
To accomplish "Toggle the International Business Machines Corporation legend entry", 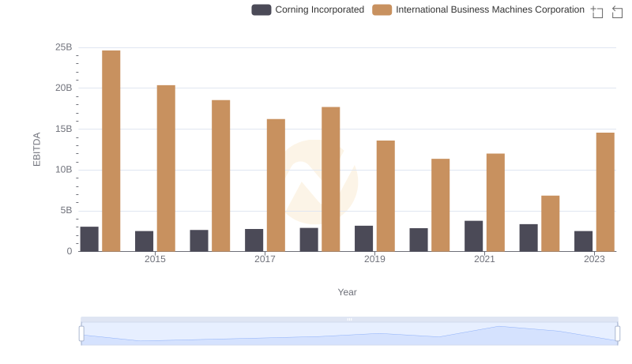I will pyautogui.click(x=479, y=9).
